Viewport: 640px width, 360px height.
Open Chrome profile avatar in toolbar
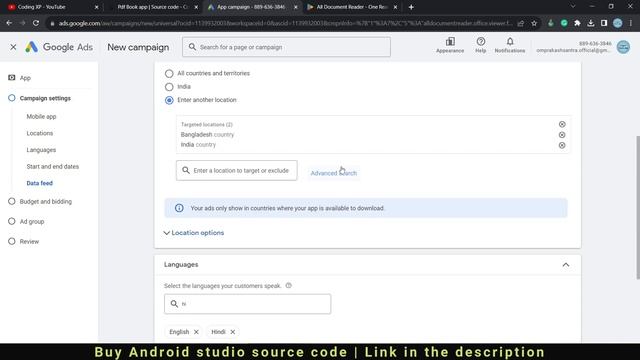pyautogui.click(x=618, y=23)
